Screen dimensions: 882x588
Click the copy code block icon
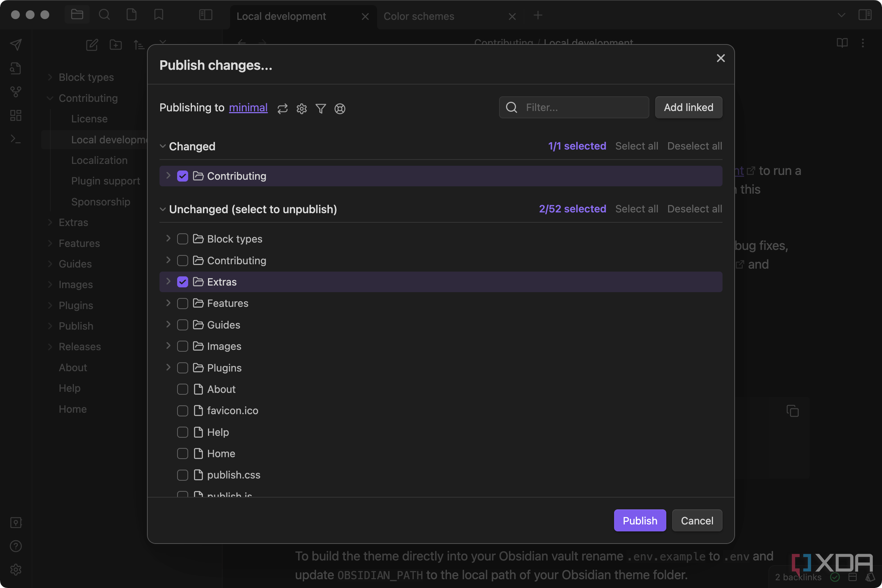pos(792,411)
